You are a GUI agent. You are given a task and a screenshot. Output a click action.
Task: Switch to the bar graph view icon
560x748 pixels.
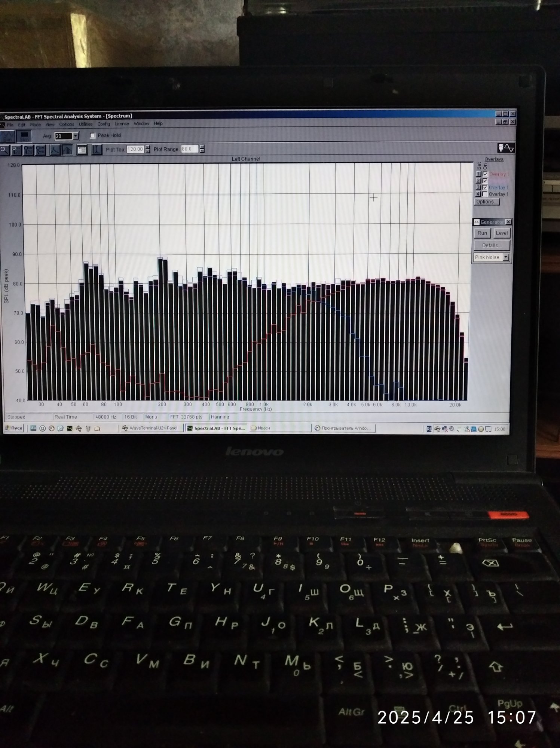click(x=67, y=150)
